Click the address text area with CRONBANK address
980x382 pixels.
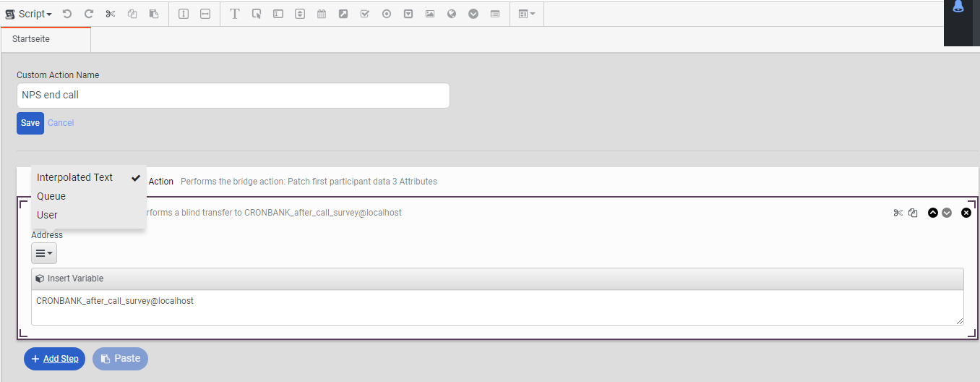[x=497, y=307]
